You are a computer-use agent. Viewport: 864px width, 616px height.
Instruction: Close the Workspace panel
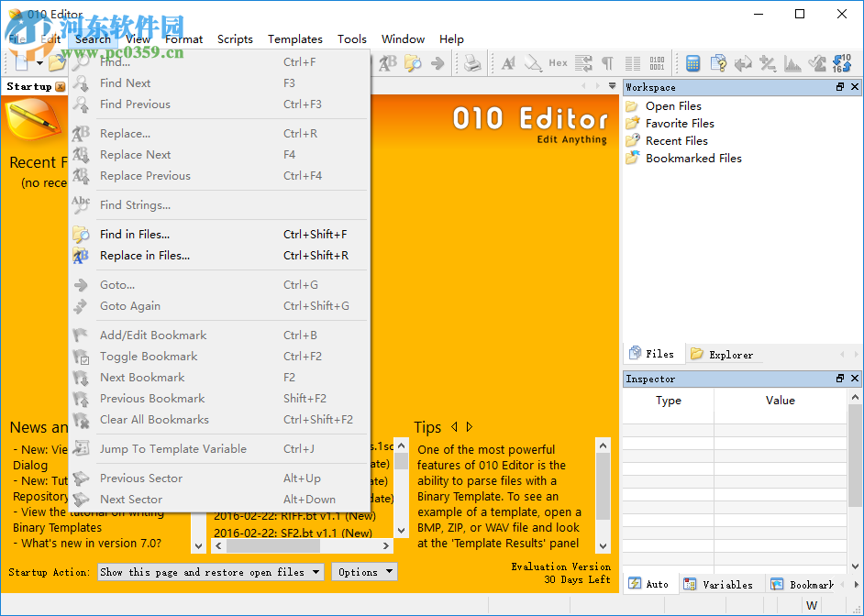point(855,87)
